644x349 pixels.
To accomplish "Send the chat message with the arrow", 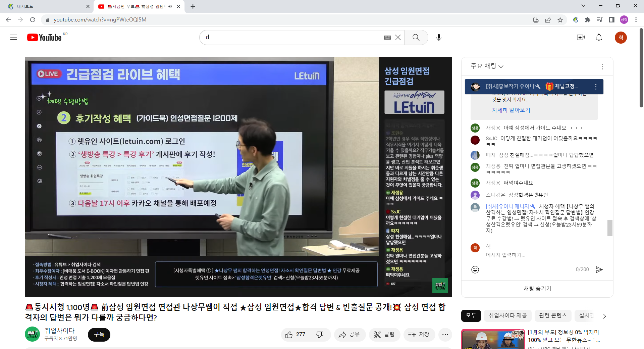I will click(599, 269).
